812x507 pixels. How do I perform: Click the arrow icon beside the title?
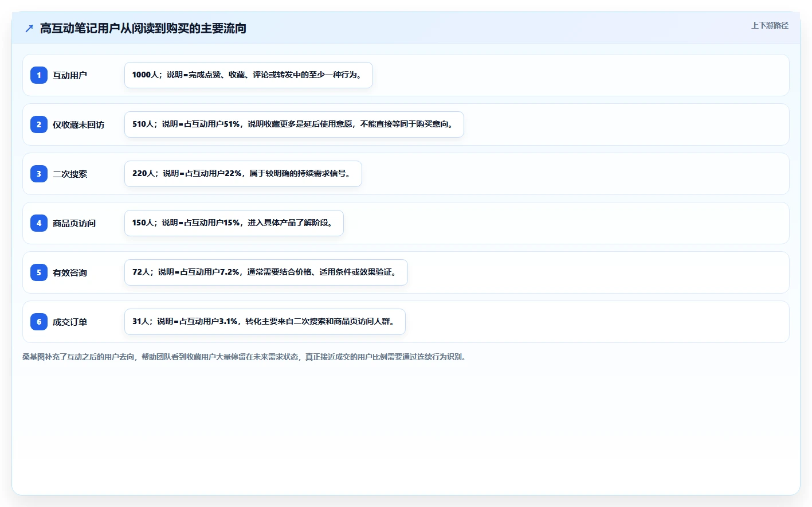point(29,28)
